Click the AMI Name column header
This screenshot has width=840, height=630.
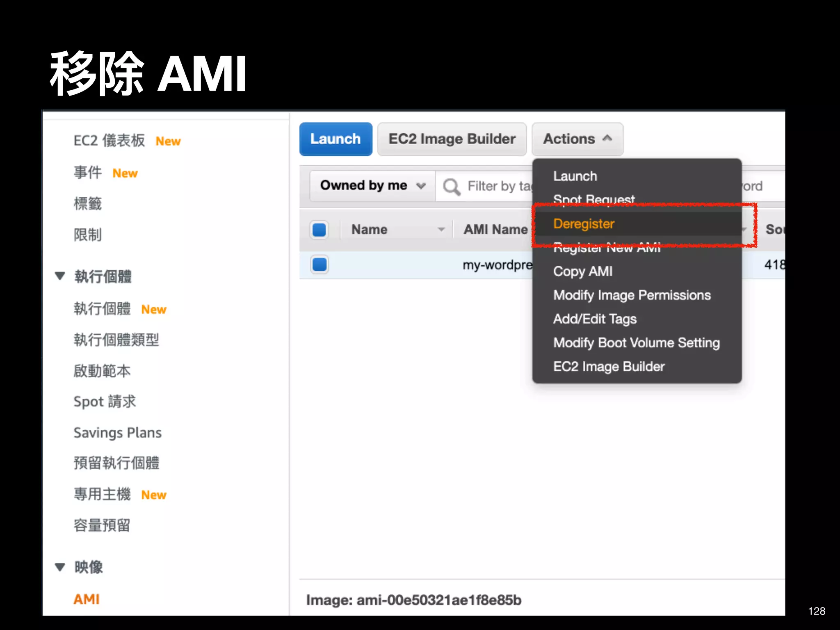[495, 229]
